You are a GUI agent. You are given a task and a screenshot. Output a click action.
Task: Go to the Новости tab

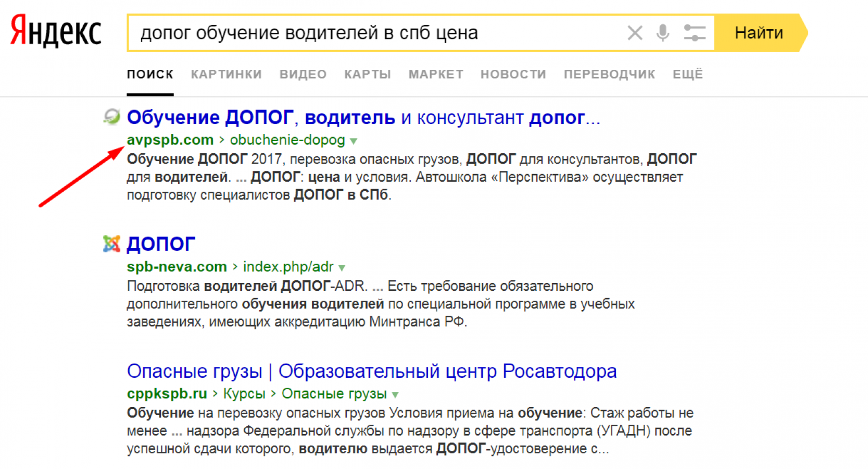(513, 75)
